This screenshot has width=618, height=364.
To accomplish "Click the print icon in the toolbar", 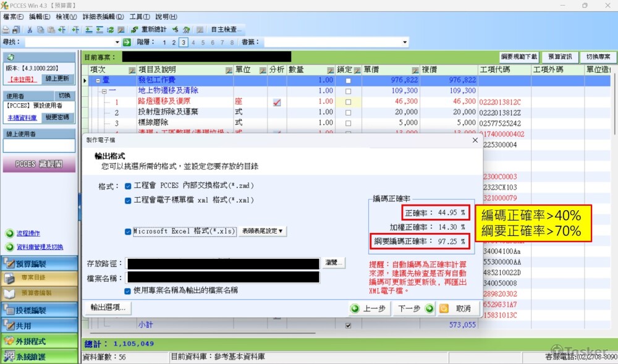I will click(6, 30).
